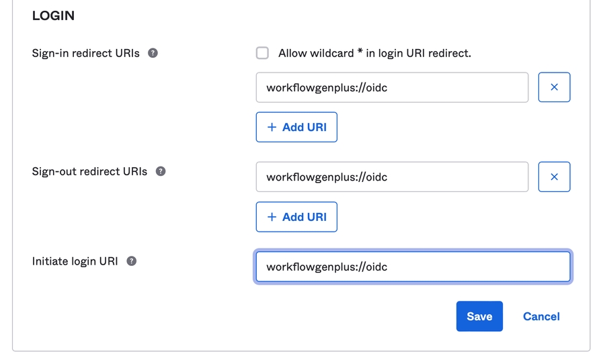
Task: Click plus icon in sign-out Add URI button
Action: pyautogui.click(x=272, y=217)
